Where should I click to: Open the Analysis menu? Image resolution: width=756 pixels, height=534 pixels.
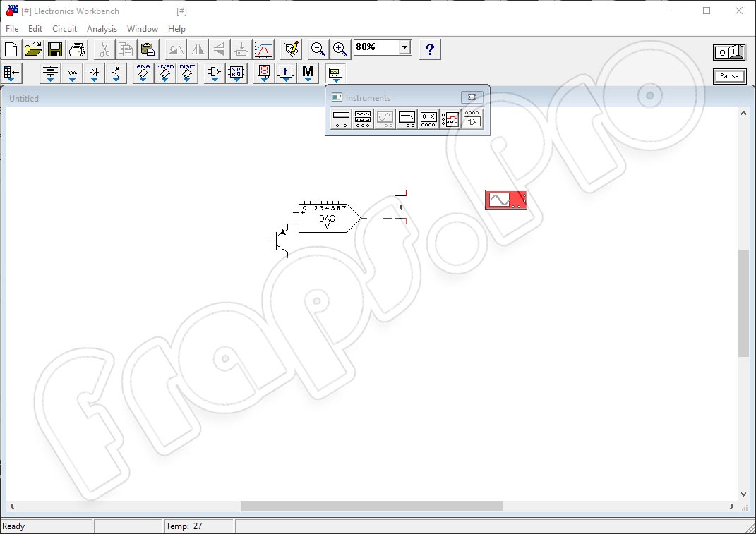pyautogui.click(x=102, y=29)
